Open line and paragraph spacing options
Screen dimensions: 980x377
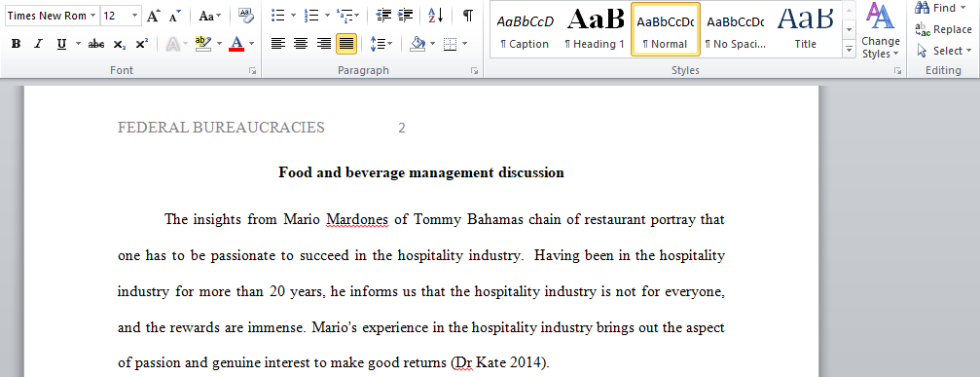381,44
